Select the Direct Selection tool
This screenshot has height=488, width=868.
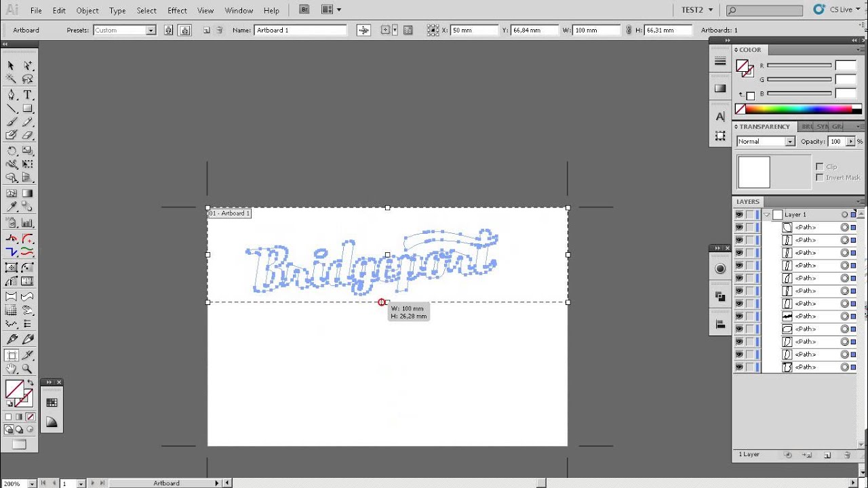[27, 66]
